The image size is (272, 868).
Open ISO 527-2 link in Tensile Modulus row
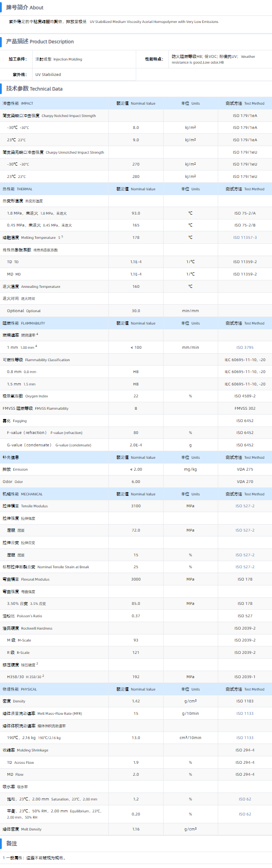[245, 506]
